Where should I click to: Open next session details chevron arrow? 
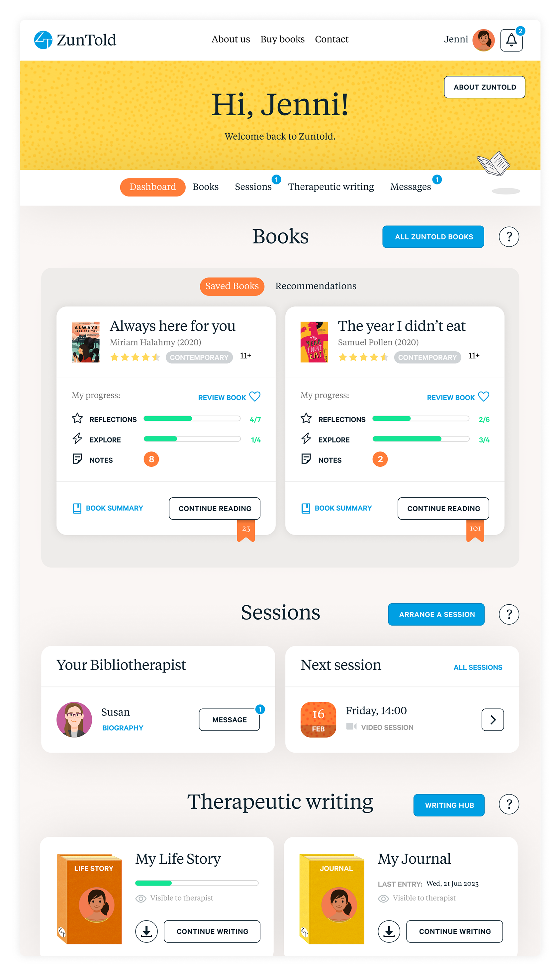[493, 720]
